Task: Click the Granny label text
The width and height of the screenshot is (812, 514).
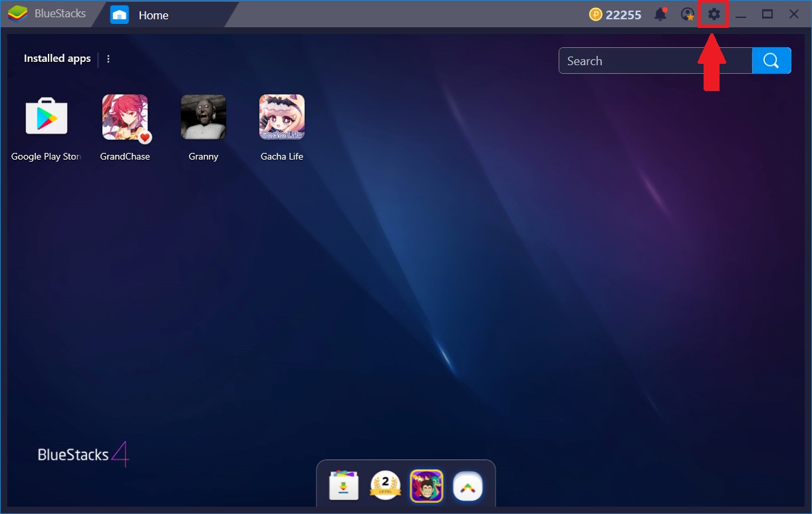Action: [x=203, y=157]
